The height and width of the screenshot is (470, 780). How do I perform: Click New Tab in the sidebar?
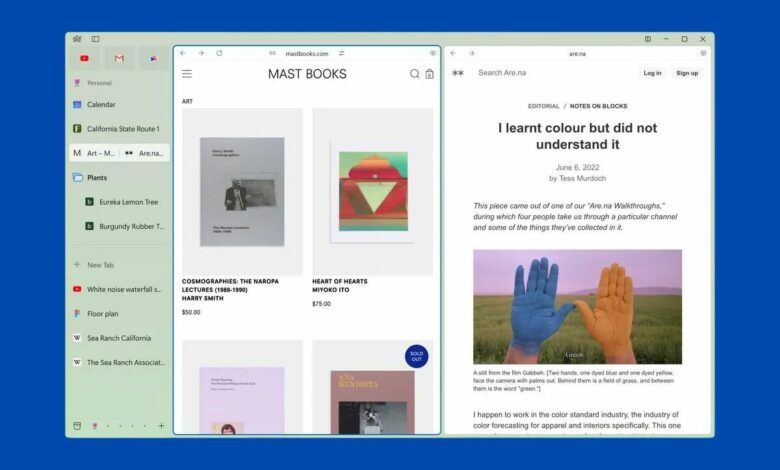100,265
